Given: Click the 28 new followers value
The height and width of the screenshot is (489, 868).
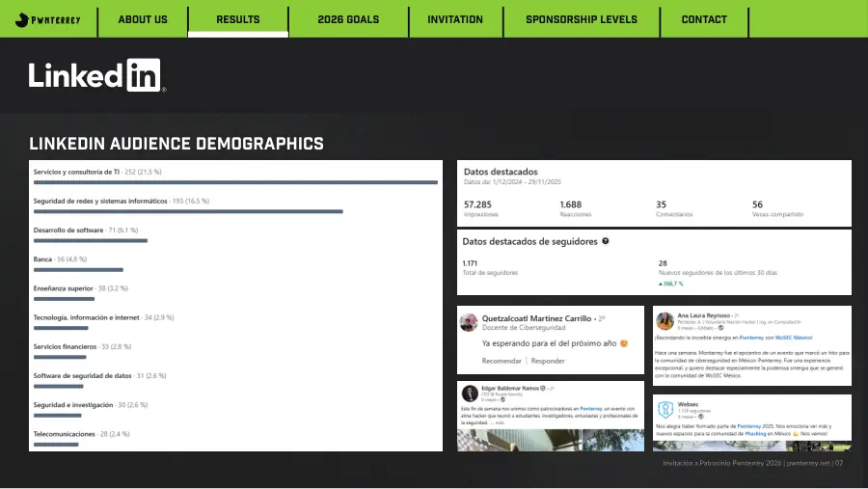Looking at the screenshot, I should (663, 263).
